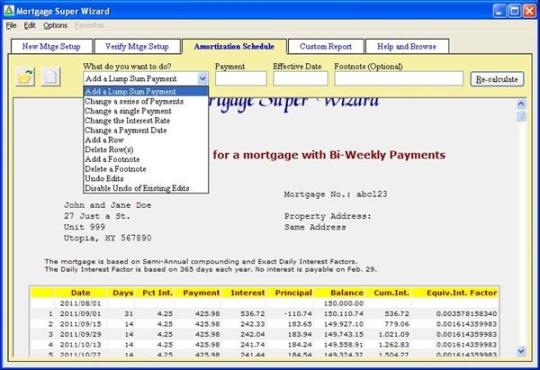
Task: Click the 'Mortgage No.: abc123' text
Action: [x=335, y=194]
